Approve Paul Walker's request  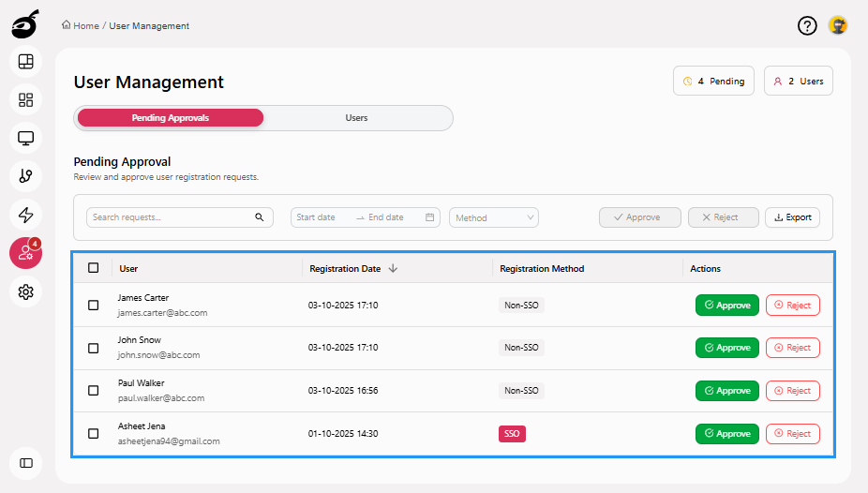[726, 391]
